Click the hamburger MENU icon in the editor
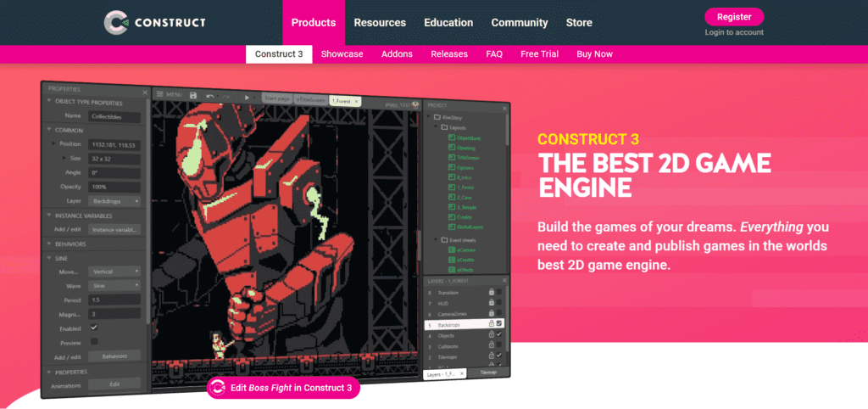The image size is (868, 409). pos(159,95)
